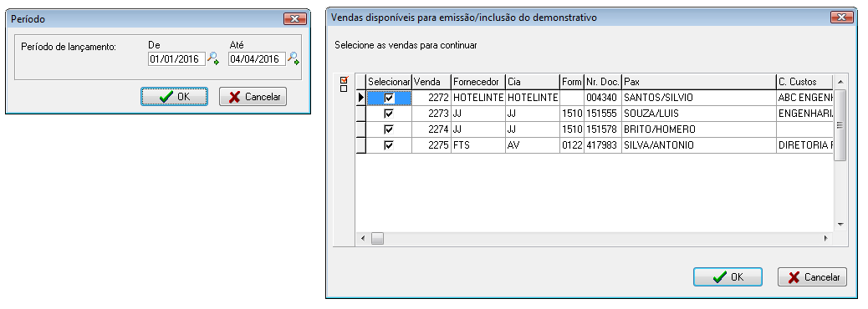Click the Form column header

[x=571, y=82]
